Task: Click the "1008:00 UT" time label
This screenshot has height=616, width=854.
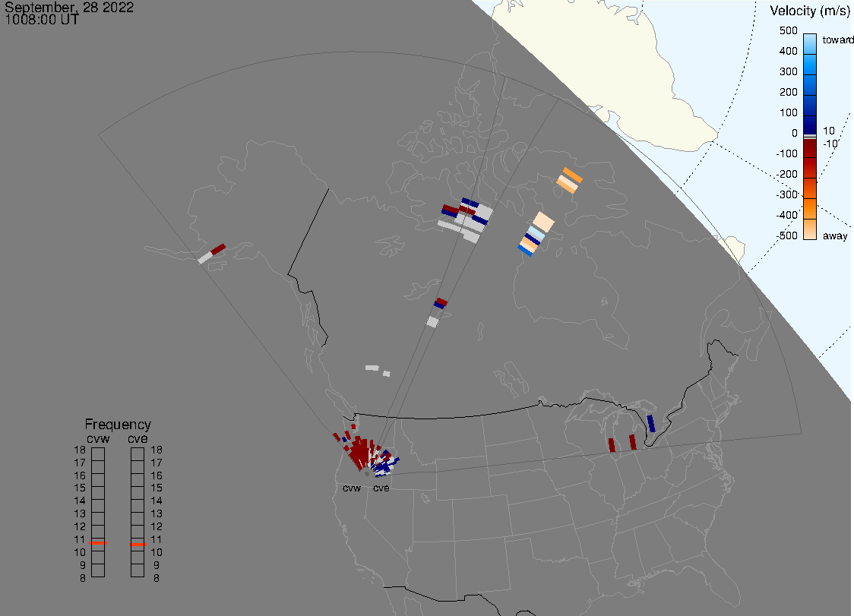Action: 42,20
